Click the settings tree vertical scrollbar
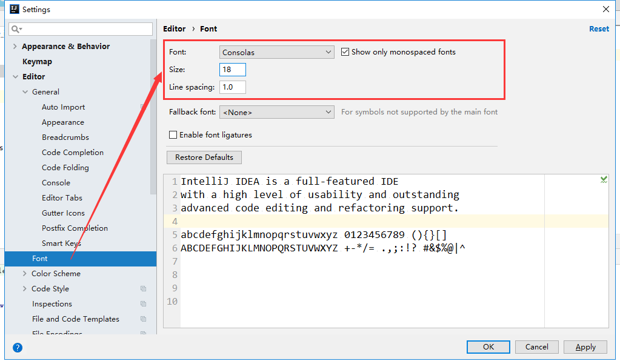Image resolution: width=620 pixels, height=364 pixels. tap(153, 117)
